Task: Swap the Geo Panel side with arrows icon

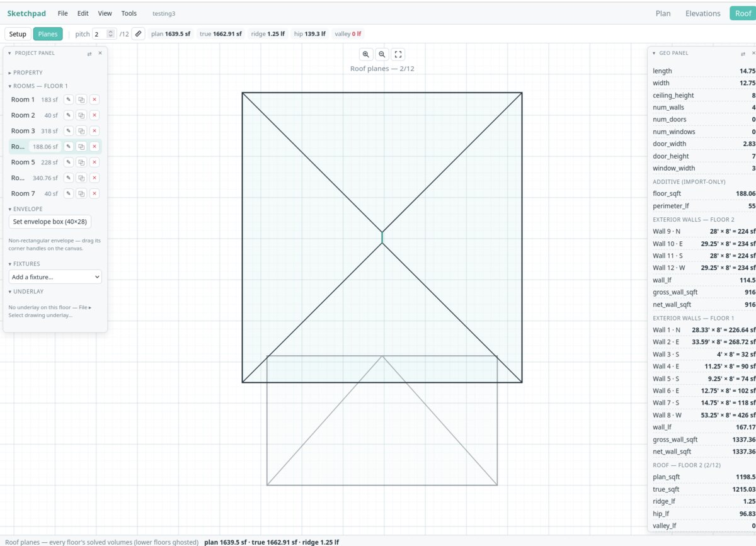Action: [x=742, y=54]
